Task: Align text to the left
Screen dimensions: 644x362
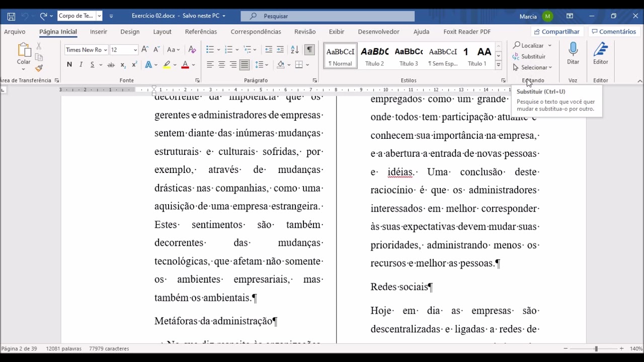Action: coord(210,65)
